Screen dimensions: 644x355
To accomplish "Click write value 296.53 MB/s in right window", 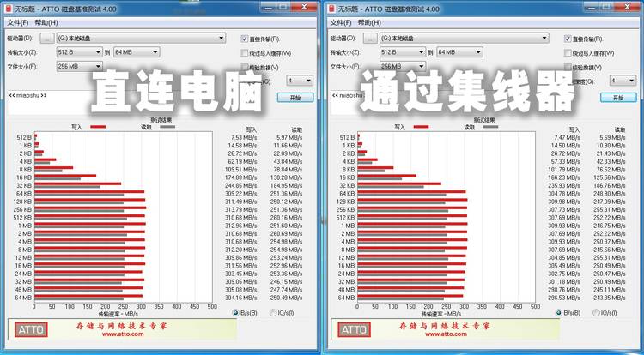I will tap(564, 298).
